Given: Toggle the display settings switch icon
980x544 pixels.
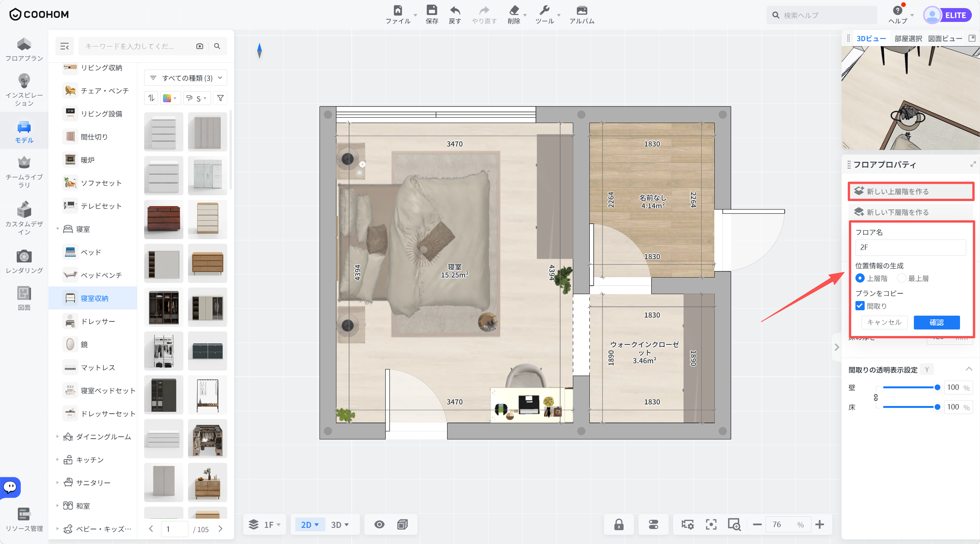Looking at the screenshot, I should pyautogui.click(x=653, y=524).
